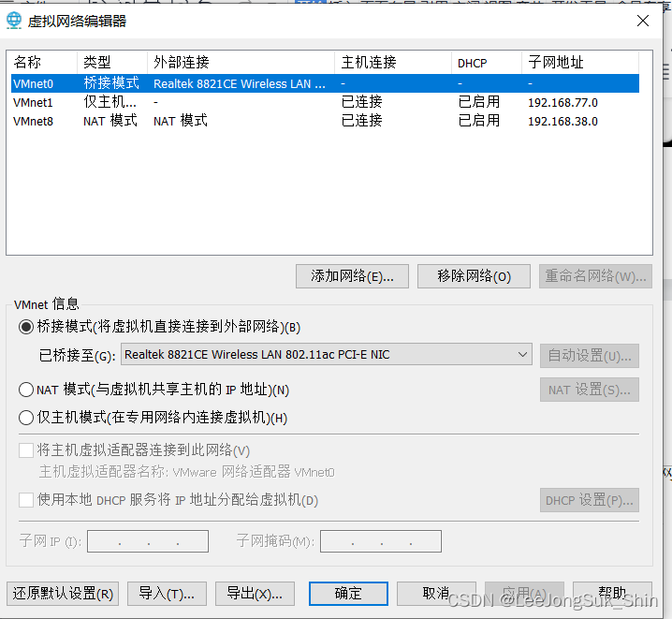Image resolution: width=672 pixels, height=619 pixels.
Task: Select the VMnet0 network row
Action: [325, 83]
